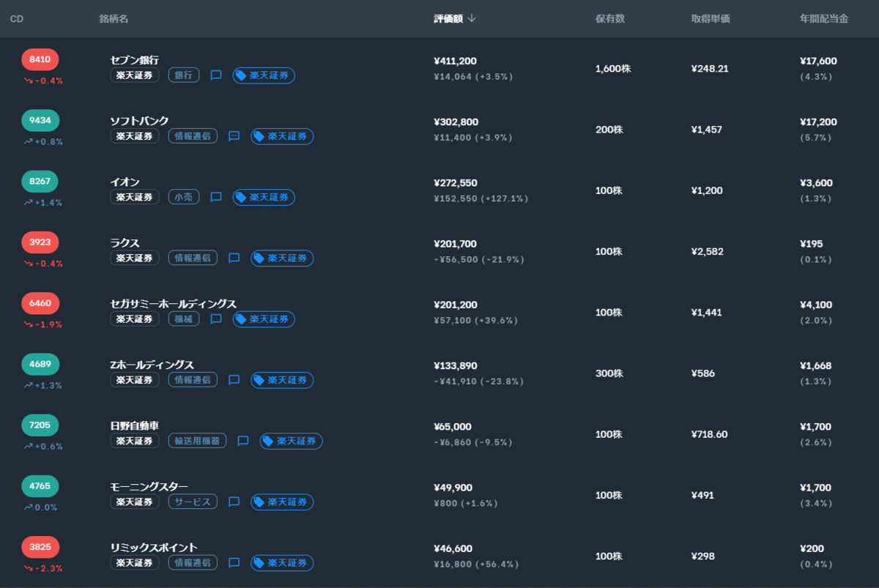Click the 輸送用機器 sector tag for 日野自動車
The height and width of the screenshot is (588, 879).
(197, 441)
